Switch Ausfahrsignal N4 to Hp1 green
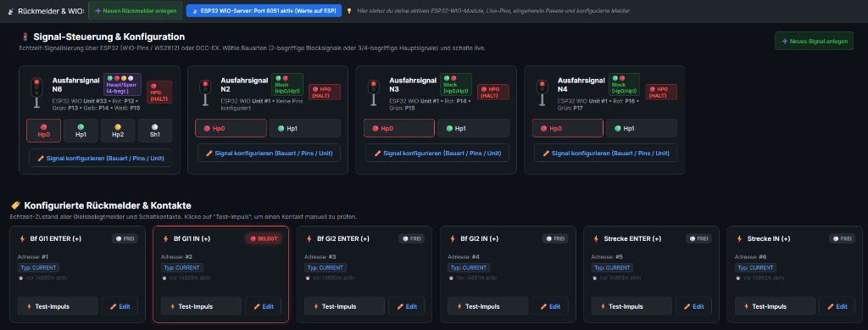 (x=641, y=128)
